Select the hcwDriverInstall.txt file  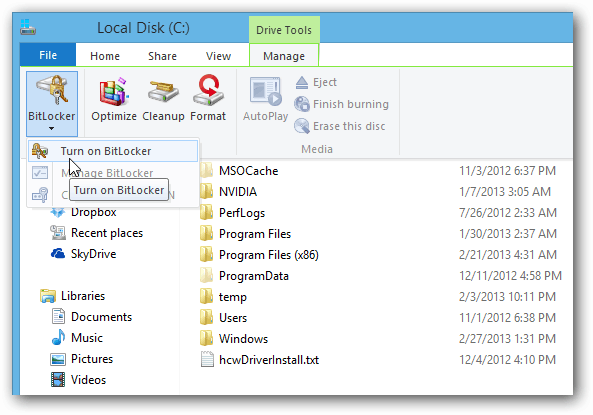(269, 360)
